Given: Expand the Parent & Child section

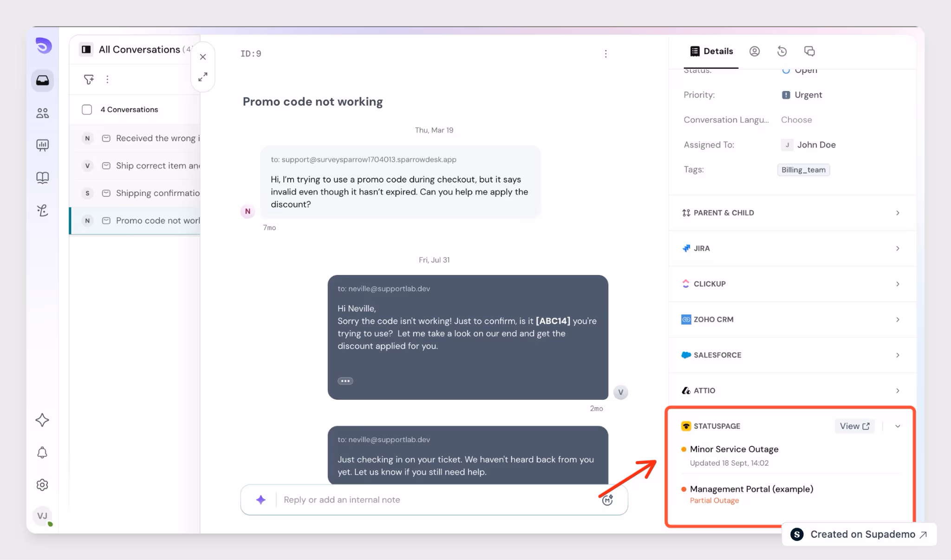Looking at the screenshot, I should point(792,213).
